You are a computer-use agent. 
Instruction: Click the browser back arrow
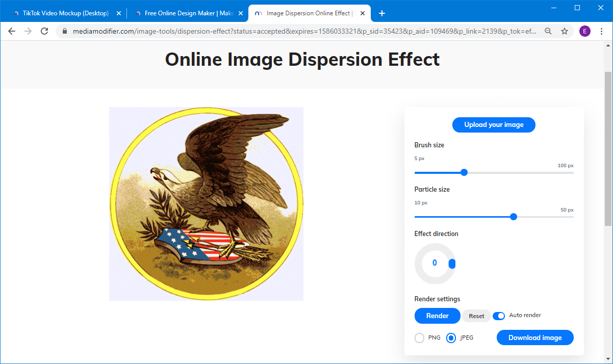pyautogui.click(x=12, y=31)
